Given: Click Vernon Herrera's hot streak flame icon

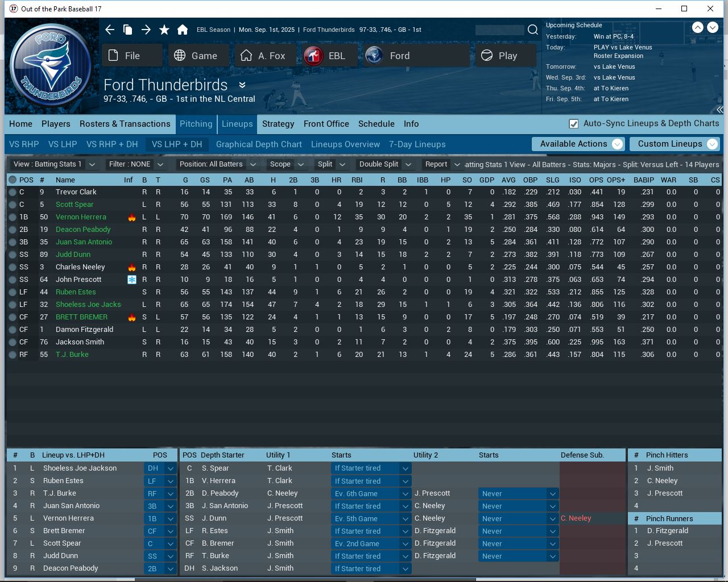Looking at the screenshot, I should pyautogui.click(x=132, y=217).
